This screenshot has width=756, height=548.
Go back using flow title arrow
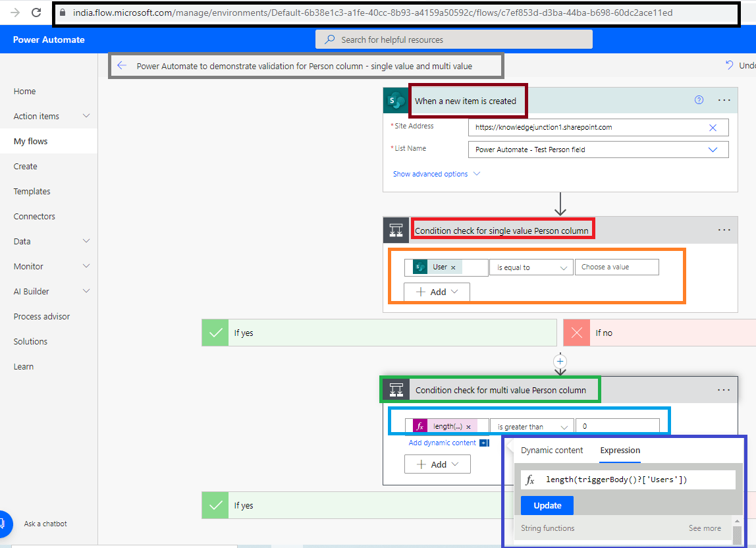[x=122, y=66]
